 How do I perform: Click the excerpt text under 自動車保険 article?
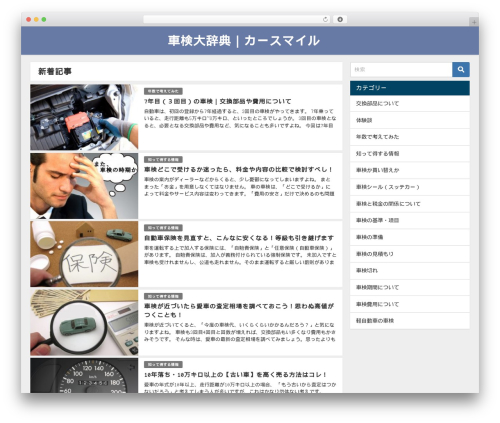coord(240,255)
